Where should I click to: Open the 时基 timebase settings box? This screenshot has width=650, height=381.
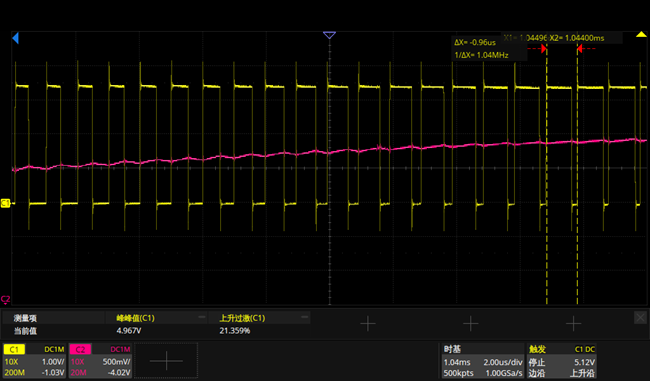pos(483,361)
